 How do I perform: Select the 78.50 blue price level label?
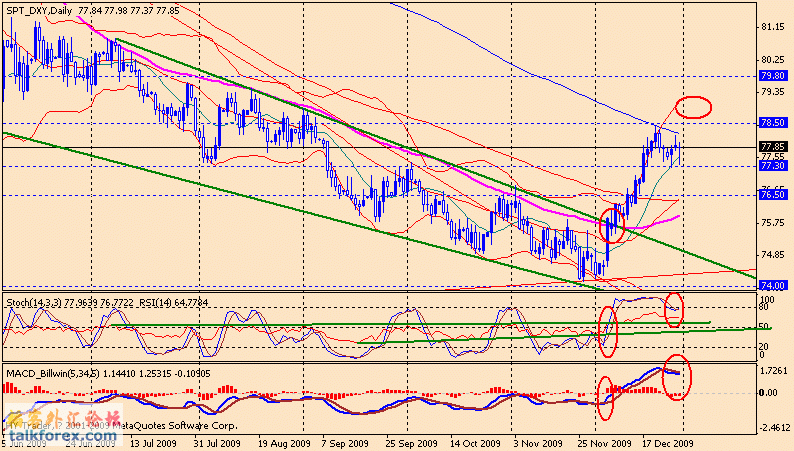pyautogui.click(x=773, y=123)
